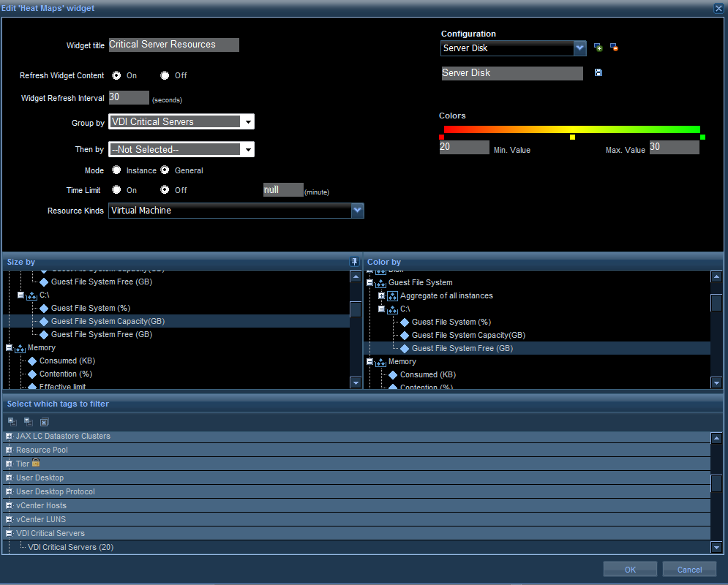Screen dimensions: 728x585
Task: Click the yellow midpoint color marker
Action: (x=572, y=137)
